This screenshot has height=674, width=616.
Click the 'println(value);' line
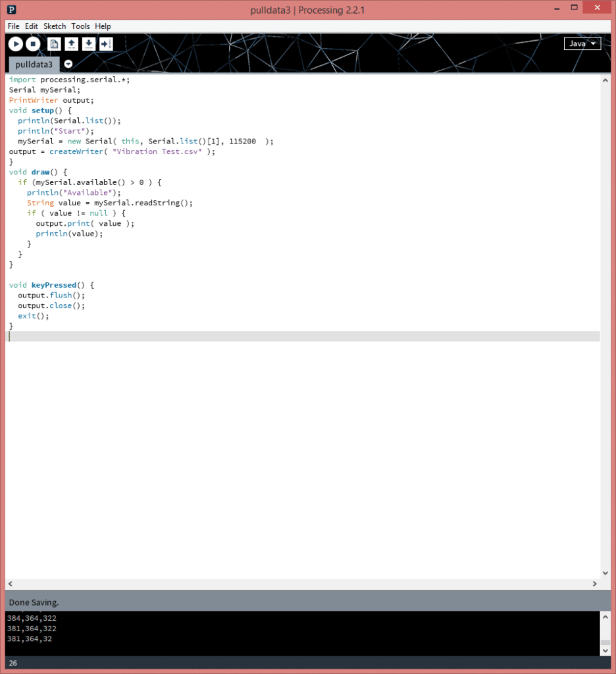[69, 234]
